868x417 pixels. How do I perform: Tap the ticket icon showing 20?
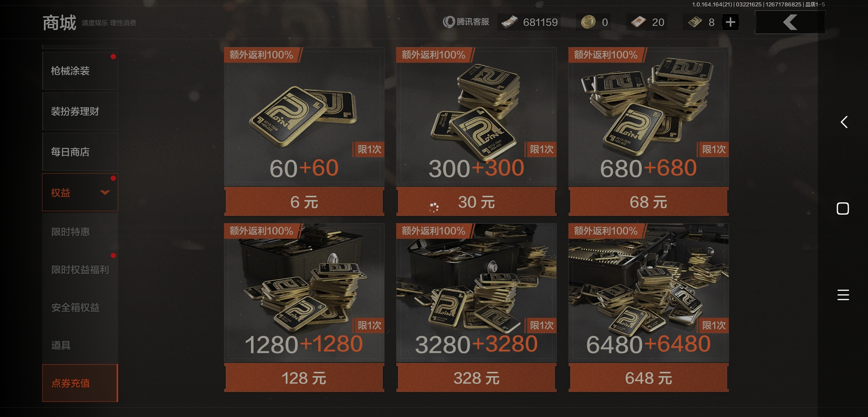[x=638, y=22]
